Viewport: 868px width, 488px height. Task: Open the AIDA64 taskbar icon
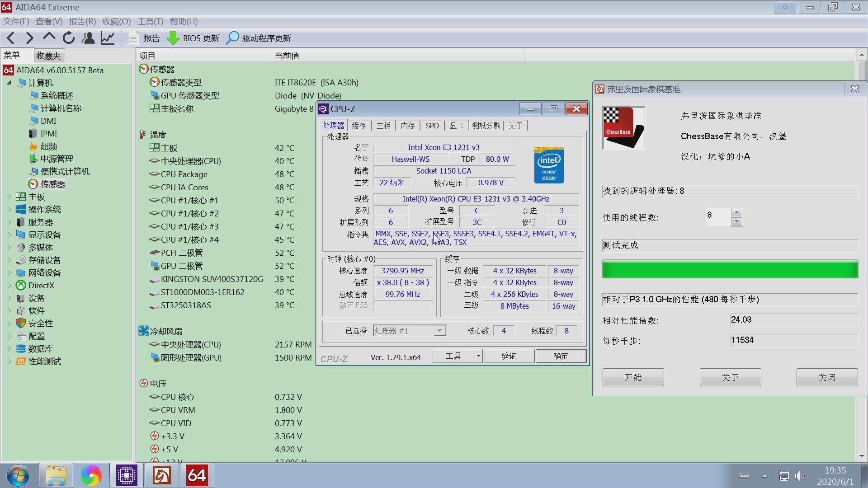(197, 475)
